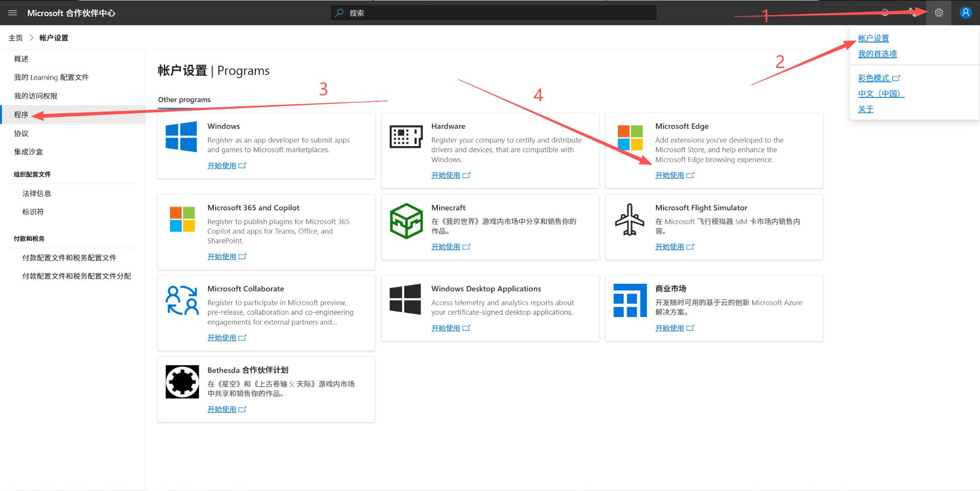Click the notifications bell icon
This screenshot has height=491, width=980.
pos(885,13)
